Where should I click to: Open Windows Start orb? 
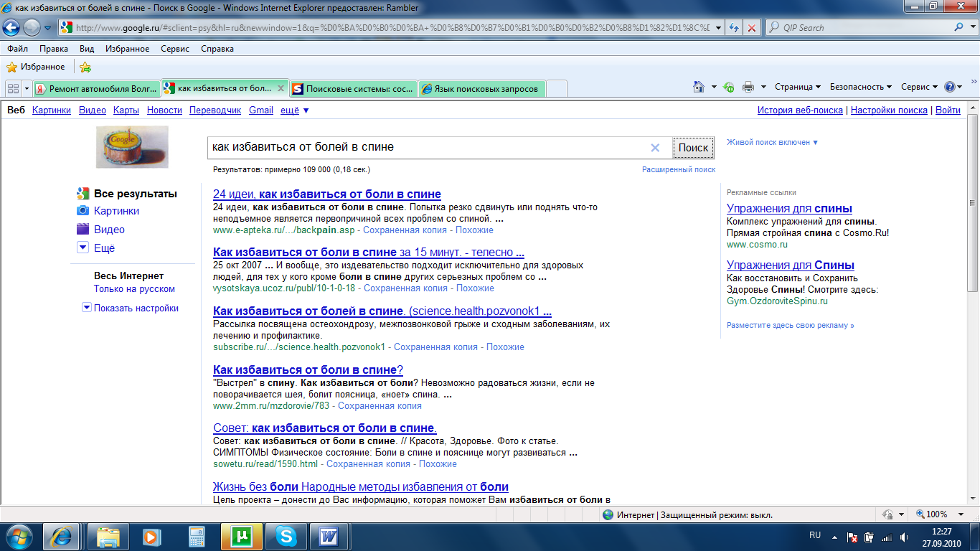tap(19, 536)
